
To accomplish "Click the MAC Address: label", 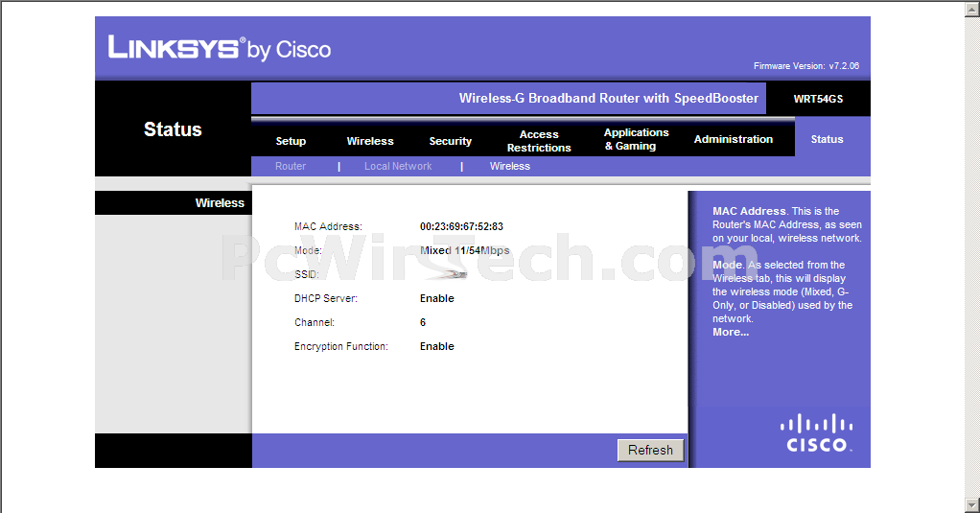I will 328,226.
